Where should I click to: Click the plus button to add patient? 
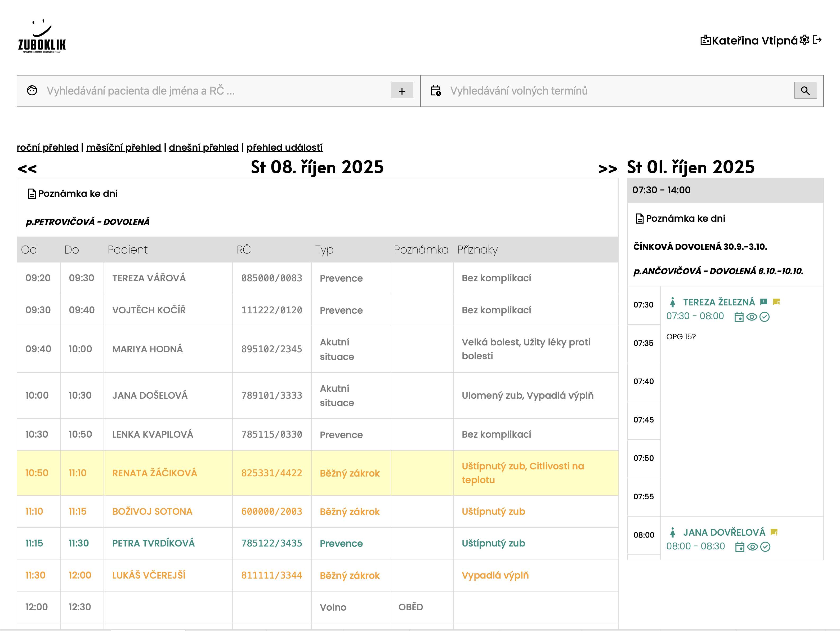pos(402,91)
